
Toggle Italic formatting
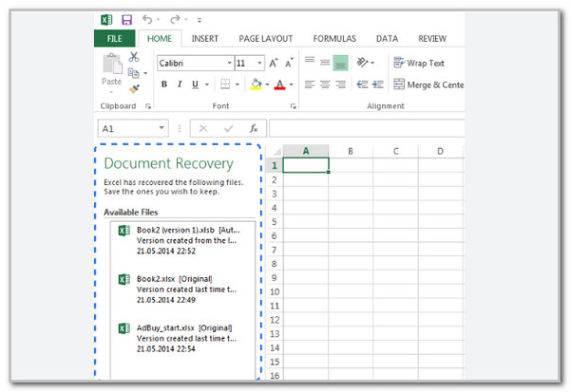[x=180, y=84]
